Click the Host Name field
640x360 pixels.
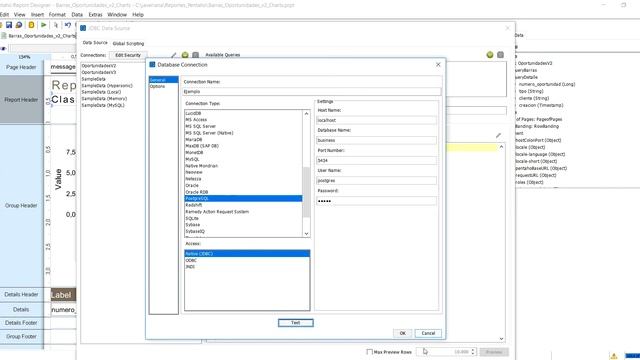(376, 120)
